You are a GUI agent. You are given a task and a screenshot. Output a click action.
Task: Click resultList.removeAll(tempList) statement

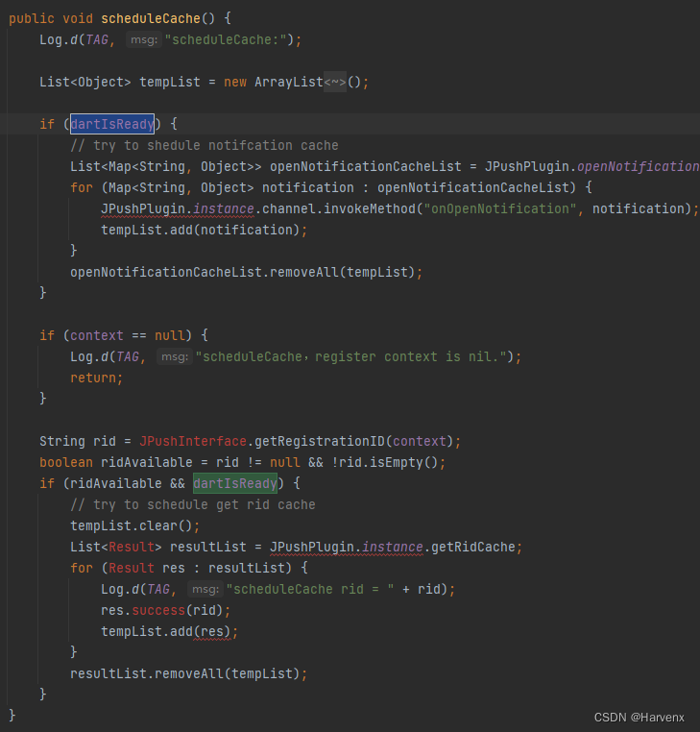point(189,674)
